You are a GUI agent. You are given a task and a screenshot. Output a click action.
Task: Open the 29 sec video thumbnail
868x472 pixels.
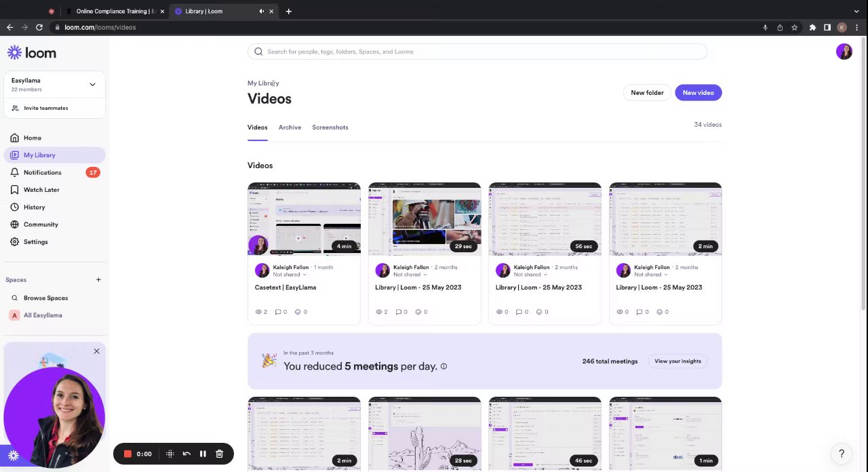point(425,218)
